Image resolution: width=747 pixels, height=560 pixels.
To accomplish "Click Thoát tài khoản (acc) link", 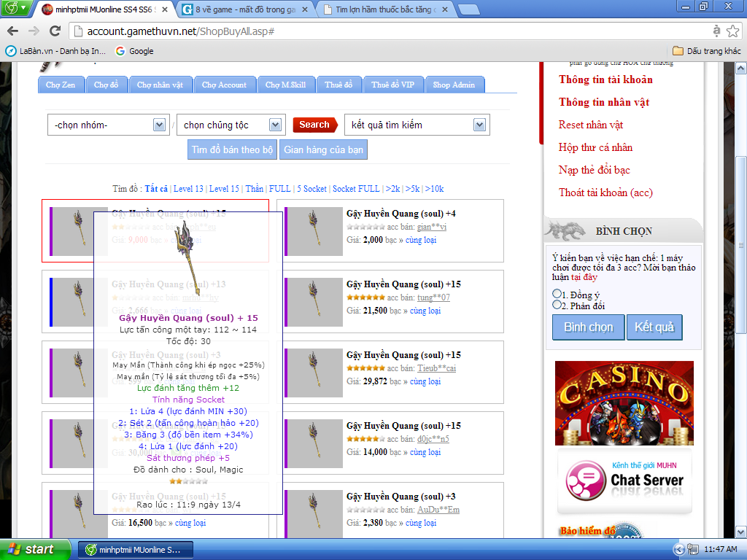I will (x=606, y=192).
